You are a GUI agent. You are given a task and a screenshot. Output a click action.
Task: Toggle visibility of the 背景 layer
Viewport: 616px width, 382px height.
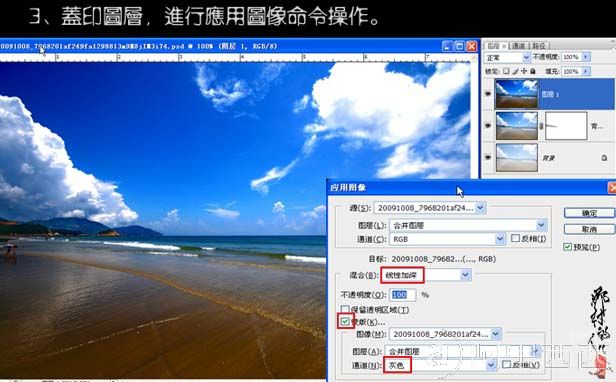(488, 157)
